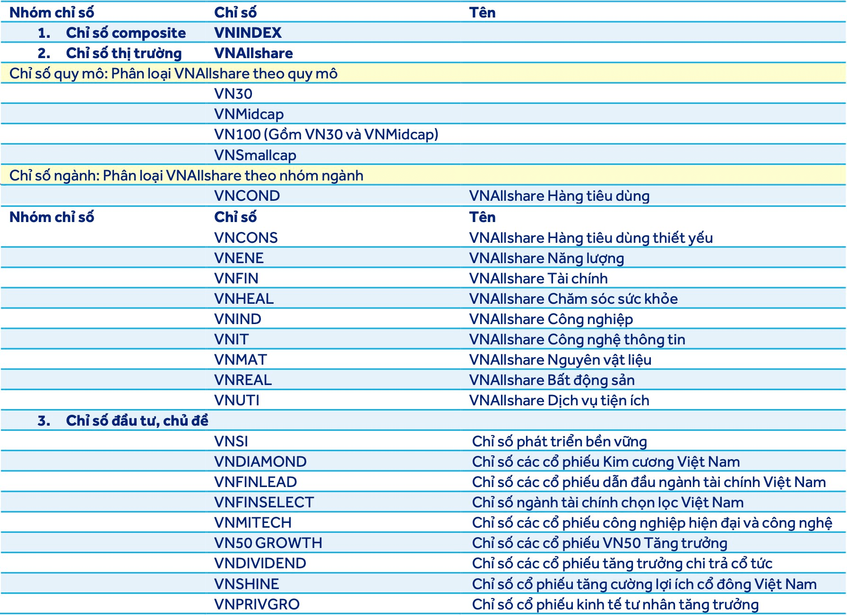Screen dimensions: 847x616
Task: Select 'VNAllshare Dịch vụ tiện ích' text
Action: pos(559,400)
